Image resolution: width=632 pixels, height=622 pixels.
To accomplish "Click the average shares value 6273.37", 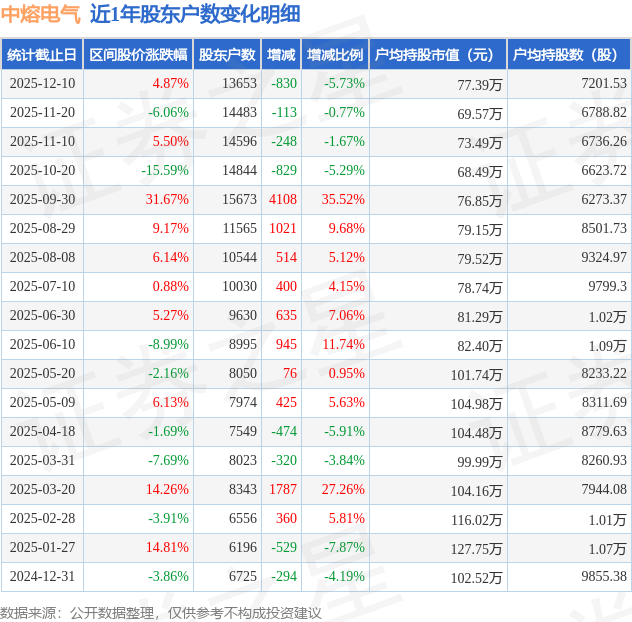I will [604, 200].
